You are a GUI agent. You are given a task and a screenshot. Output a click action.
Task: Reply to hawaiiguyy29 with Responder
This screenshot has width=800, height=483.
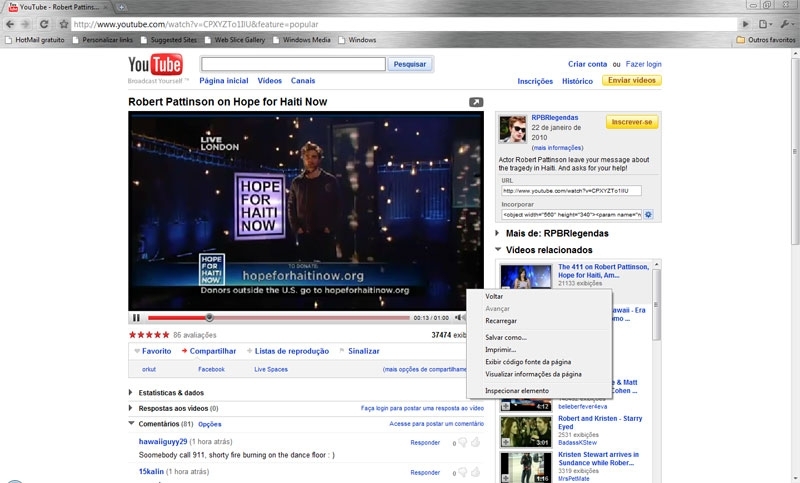tap(425, 443)
